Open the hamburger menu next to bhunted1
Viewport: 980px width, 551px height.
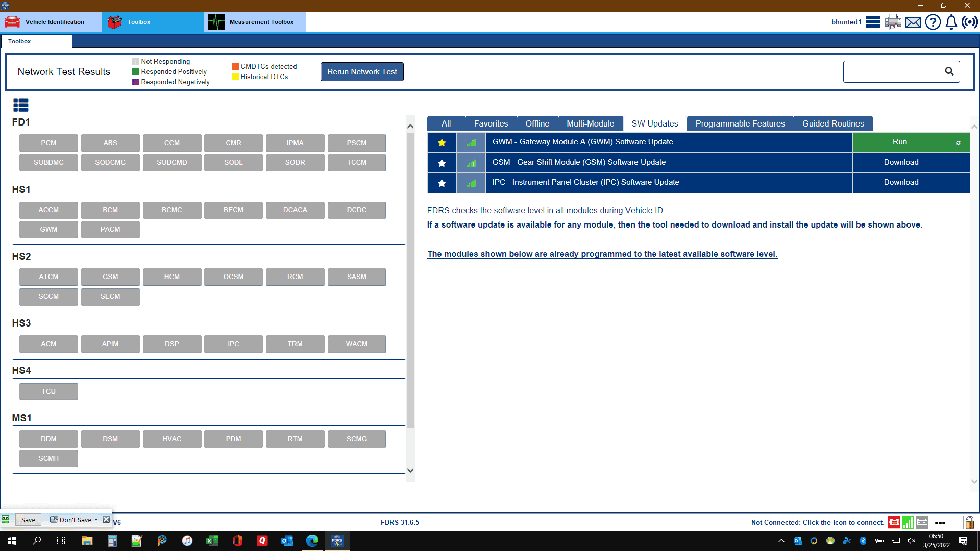(873, 22)
